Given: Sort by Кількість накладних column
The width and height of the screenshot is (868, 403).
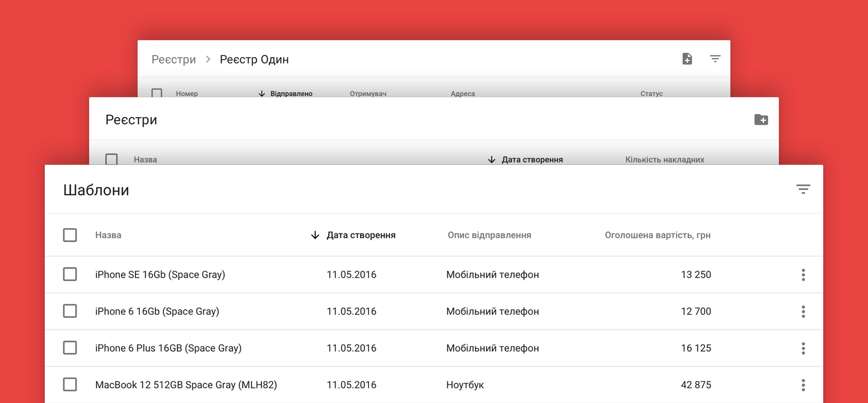Looking at the screenshot, I should [665, 159].
